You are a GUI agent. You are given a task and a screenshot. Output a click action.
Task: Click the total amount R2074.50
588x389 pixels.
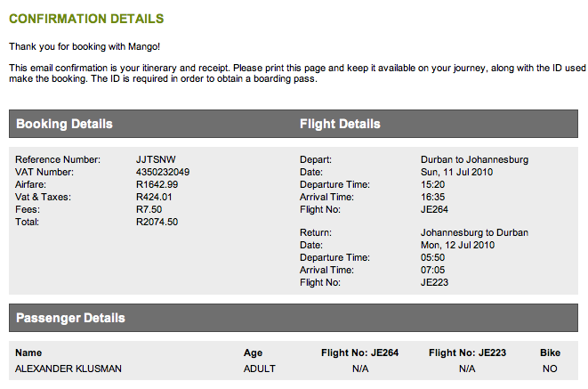pyautogui.click(x=157, y=222)
